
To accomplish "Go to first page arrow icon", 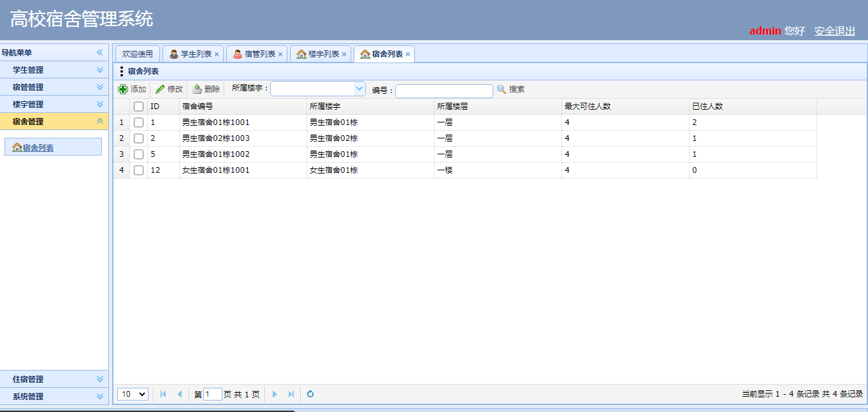I will 163,394.
